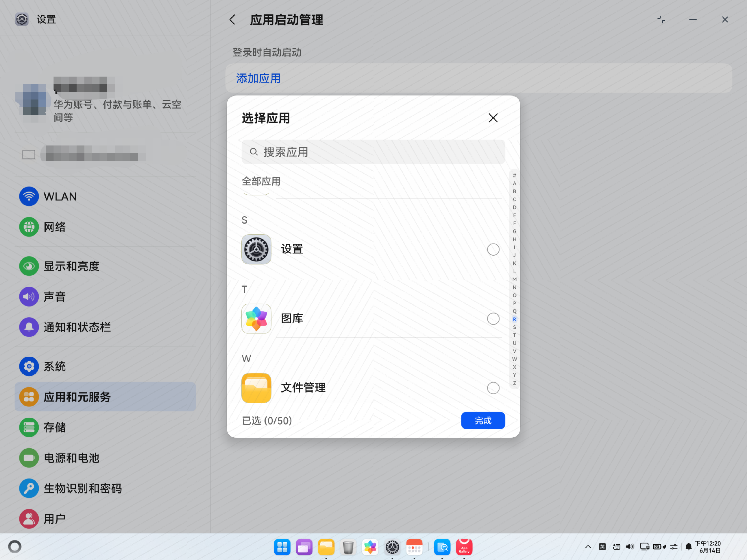
Task: Jump to # symbol in index bar
Action: (x=514, y=175)
